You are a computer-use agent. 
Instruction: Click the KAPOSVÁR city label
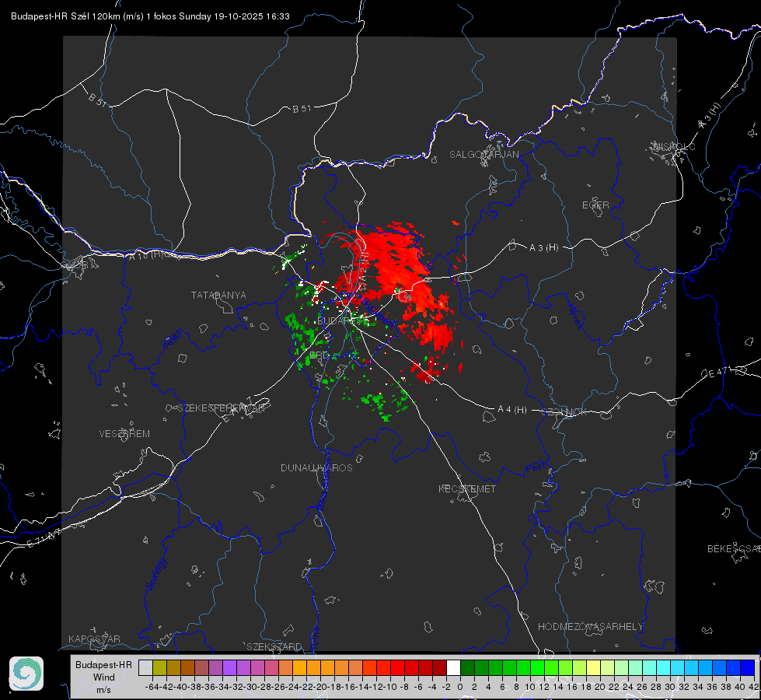(x=94, y=639)
